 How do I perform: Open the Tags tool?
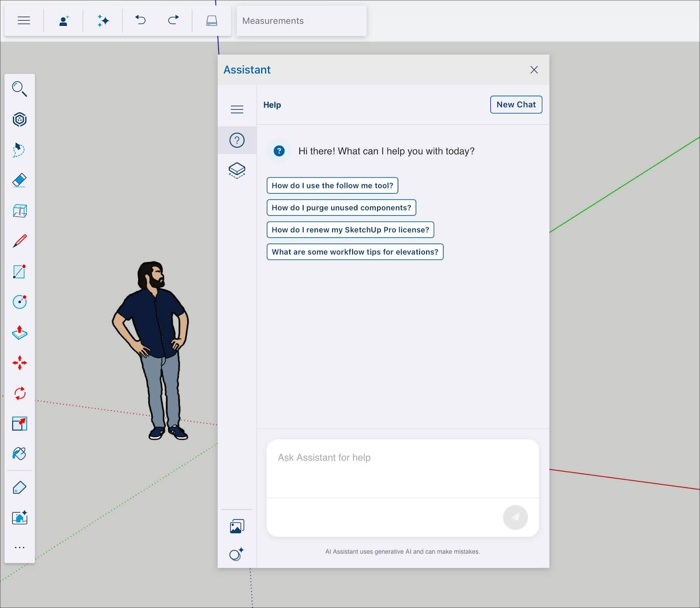pos(20,487)
